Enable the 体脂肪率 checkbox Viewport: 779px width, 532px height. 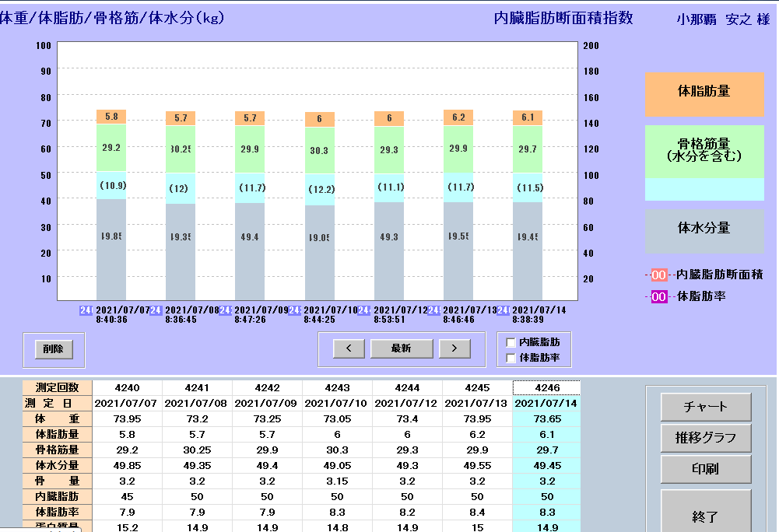point(511,358)
